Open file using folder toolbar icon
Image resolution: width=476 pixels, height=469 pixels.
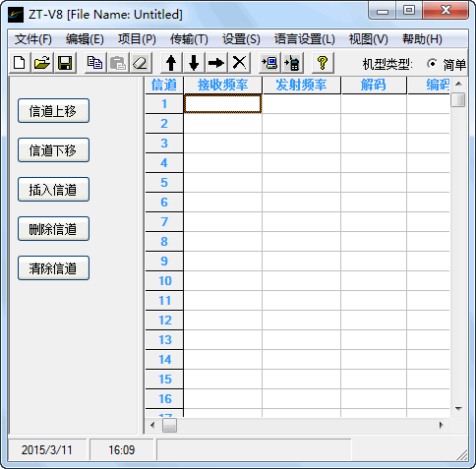click(42, 63)
